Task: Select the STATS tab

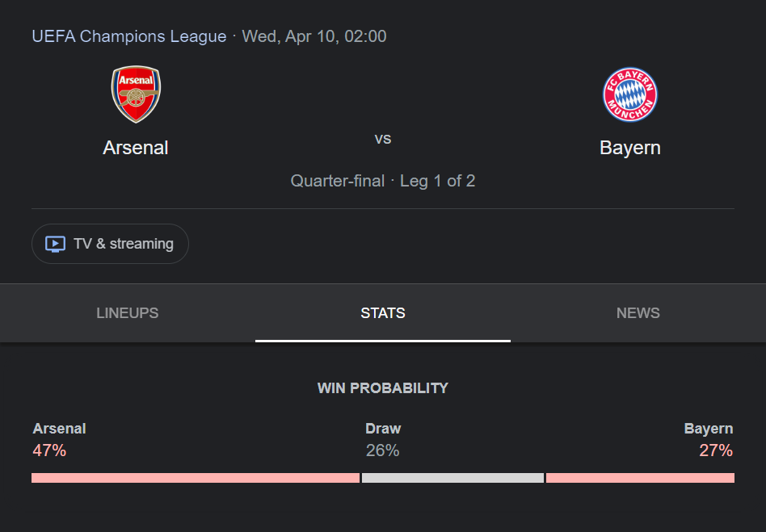Action: point(383,313)
